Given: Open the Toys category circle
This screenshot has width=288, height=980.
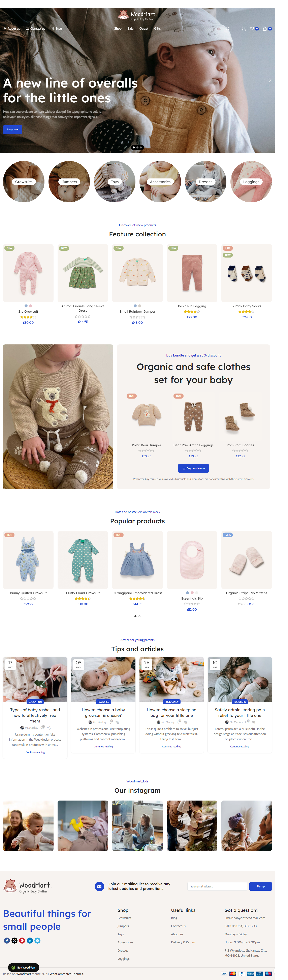Looking at the screenshot, I should coord(115,181).
